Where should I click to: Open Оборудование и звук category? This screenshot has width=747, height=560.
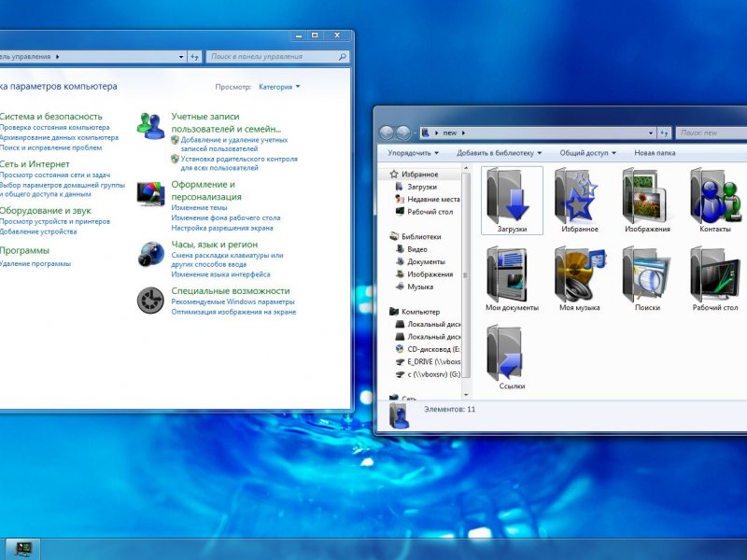[x=45, y=211]
